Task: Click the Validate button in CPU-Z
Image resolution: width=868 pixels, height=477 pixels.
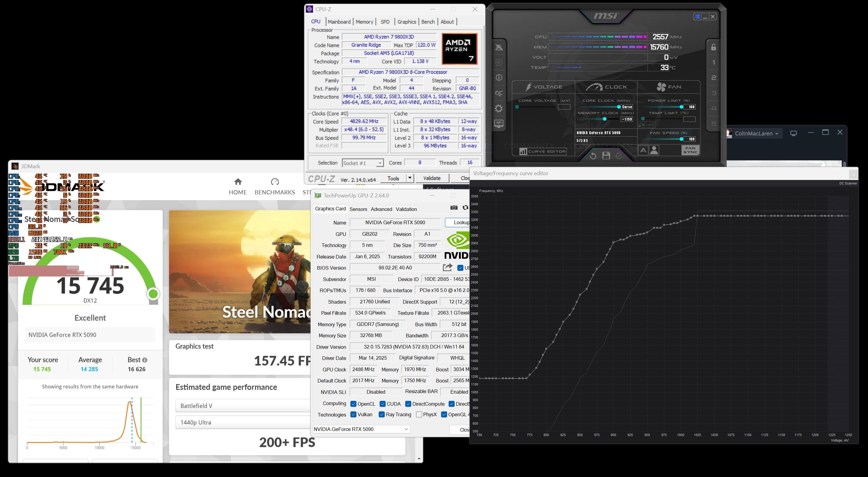Action: pyautogui.click(x=432, y=178)
